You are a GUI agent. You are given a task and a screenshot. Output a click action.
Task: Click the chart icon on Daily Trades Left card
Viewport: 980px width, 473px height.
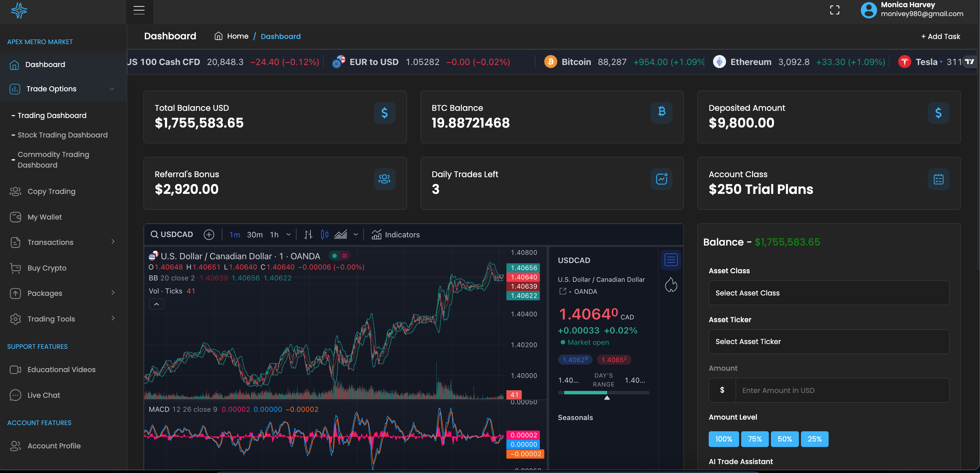click(x=661, y=179)
